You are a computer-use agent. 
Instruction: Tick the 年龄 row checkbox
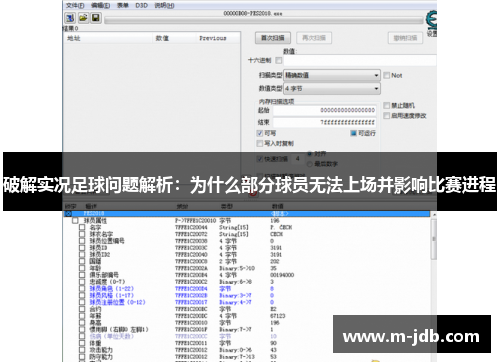[82, 268]
